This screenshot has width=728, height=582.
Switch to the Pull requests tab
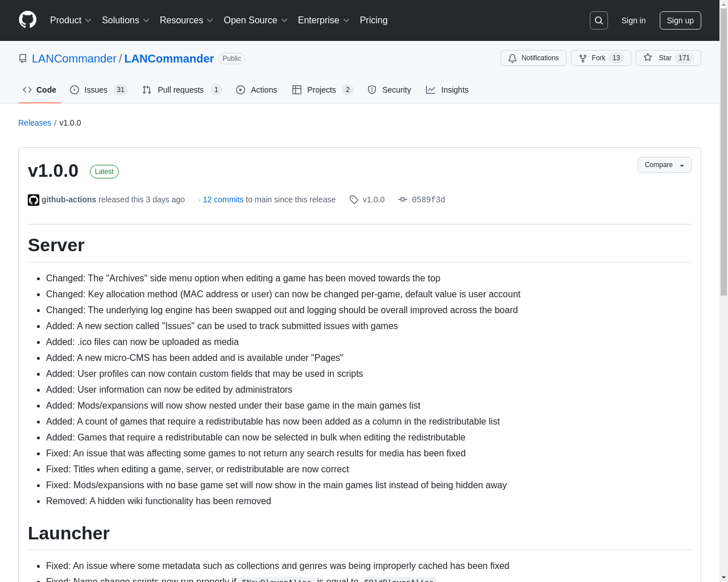pos(181,90)
